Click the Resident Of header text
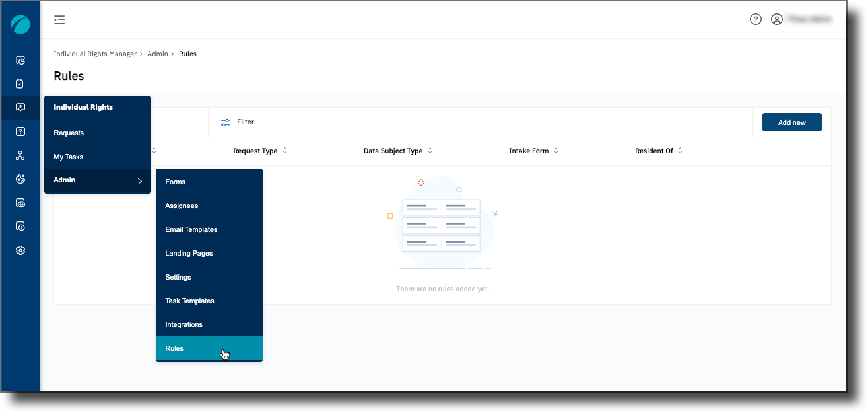Image resolution: width=868 pixels, height=413 pixels. [654, 151]
